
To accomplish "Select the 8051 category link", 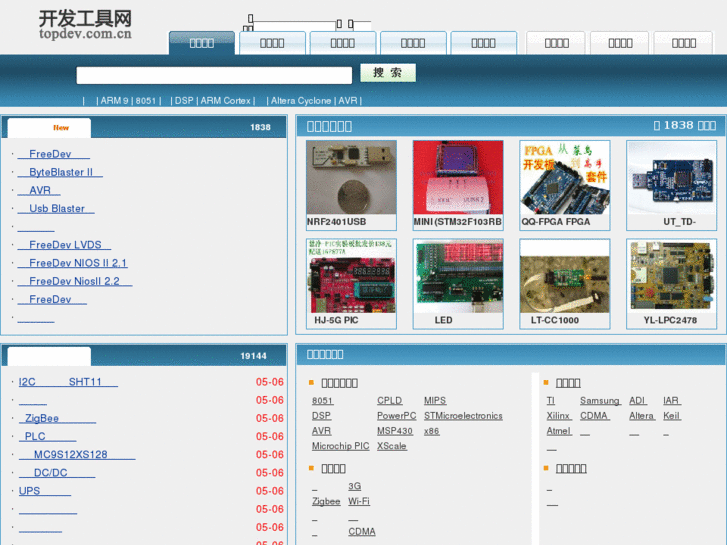I will click(x=323, y=400).
